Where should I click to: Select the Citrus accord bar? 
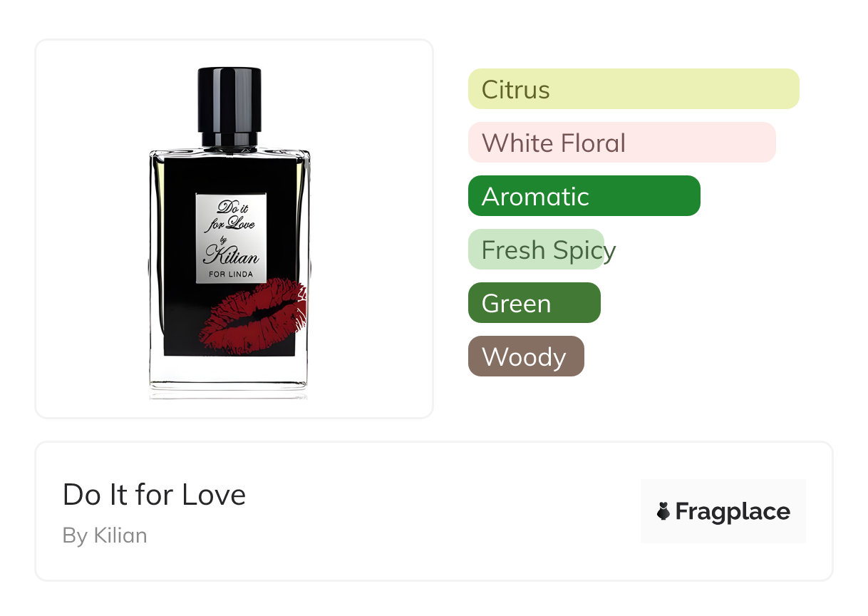tap(634, 89)
